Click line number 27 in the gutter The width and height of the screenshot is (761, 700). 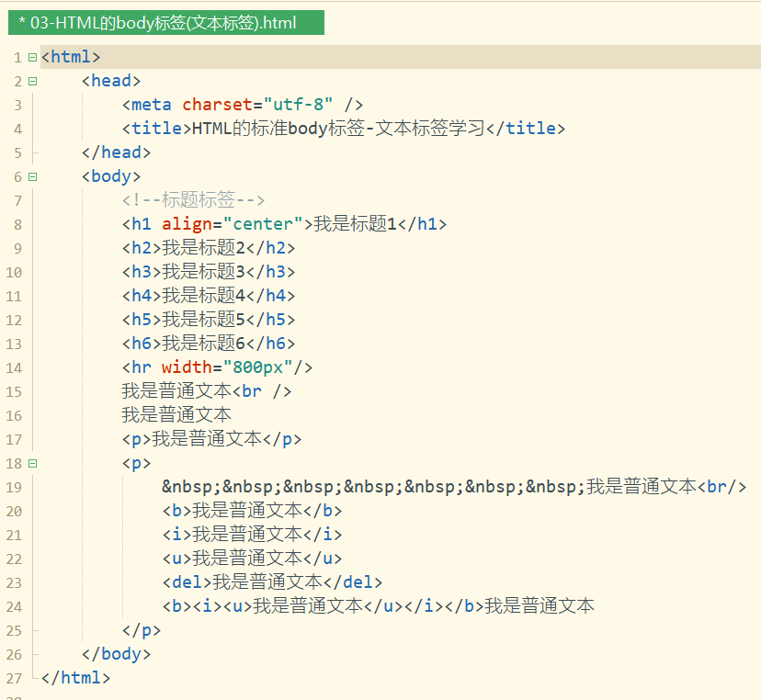(x=14, y=678)
